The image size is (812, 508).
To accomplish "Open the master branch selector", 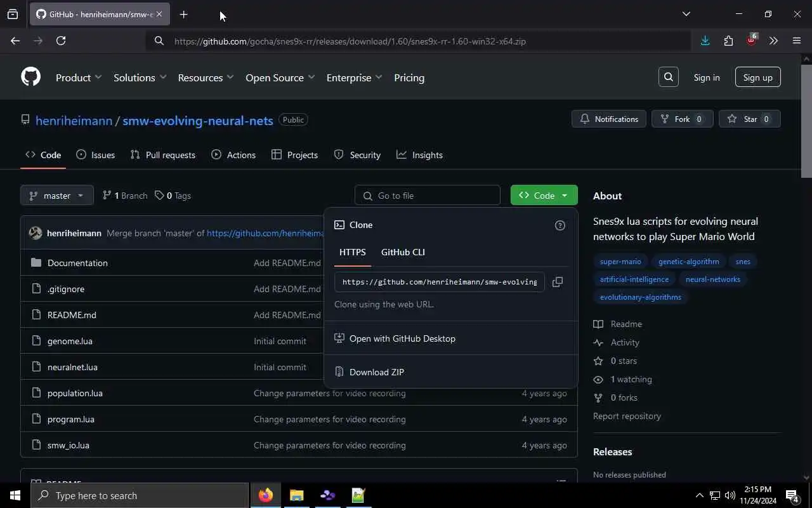I will pyautogui.click(x=57, y=196).
